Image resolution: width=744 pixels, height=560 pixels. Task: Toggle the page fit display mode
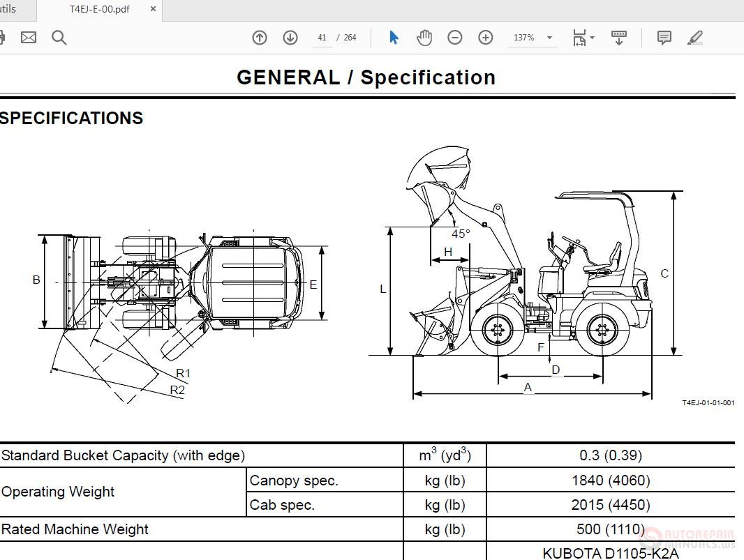pos(579,38)
